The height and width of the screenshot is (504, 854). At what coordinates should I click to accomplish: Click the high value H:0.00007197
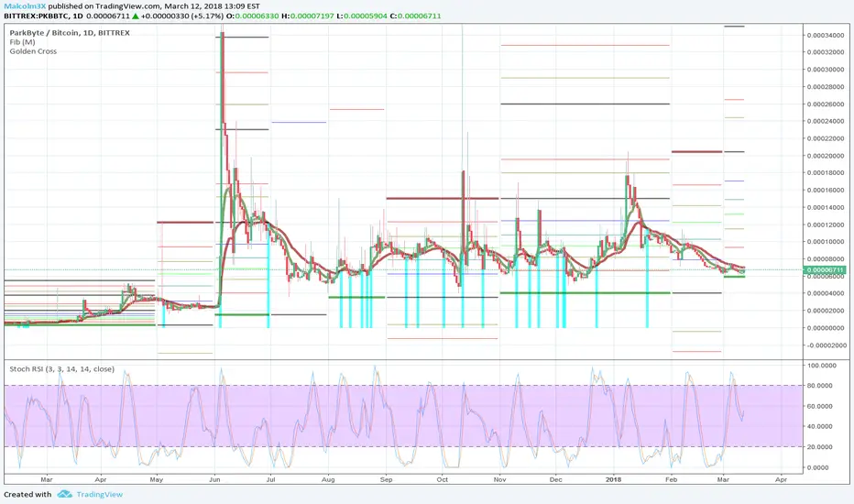point(308,16)
